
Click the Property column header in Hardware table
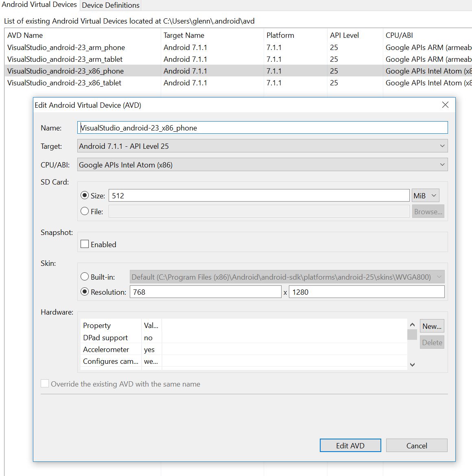(x=111, y=326)
